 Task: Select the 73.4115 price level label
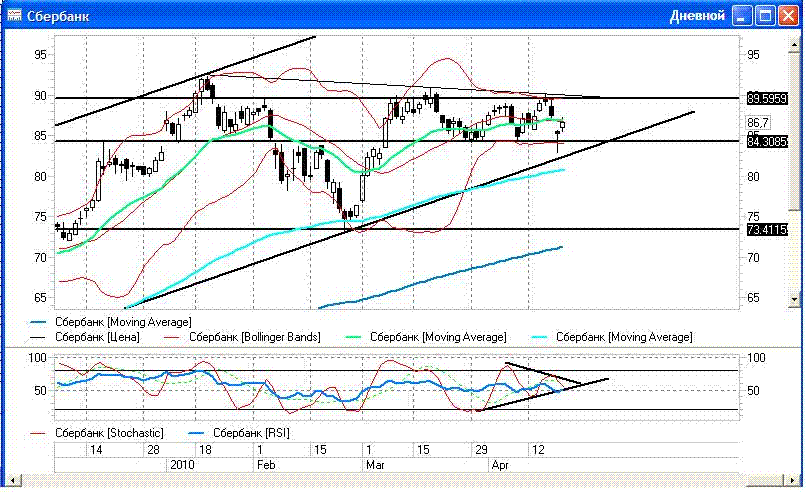(x=767, y=229)
